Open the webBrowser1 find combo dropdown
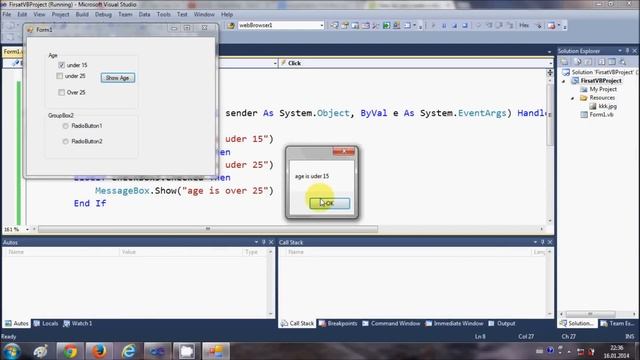Screen dimensions: 640x360 click(x=321, y=25)
